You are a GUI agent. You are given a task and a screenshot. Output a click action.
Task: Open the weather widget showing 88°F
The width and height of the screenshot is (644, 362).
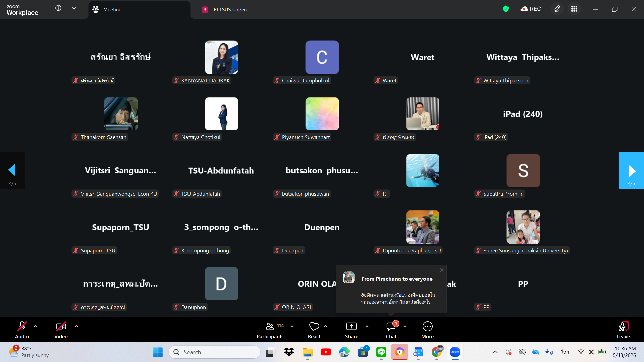click(29, 352)
